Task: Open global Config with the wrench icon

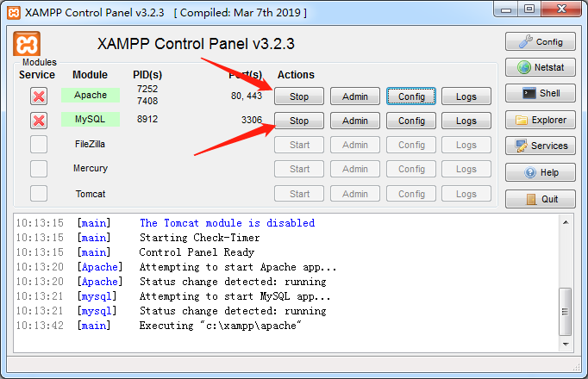Action: [540, 41]
